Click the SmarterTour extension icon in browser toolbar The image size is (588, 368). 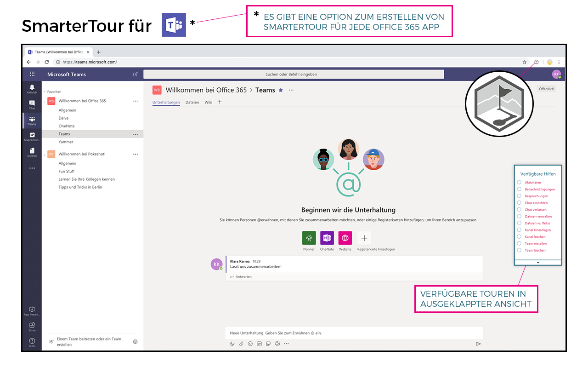pyautogui.click(x=536, y=62)
